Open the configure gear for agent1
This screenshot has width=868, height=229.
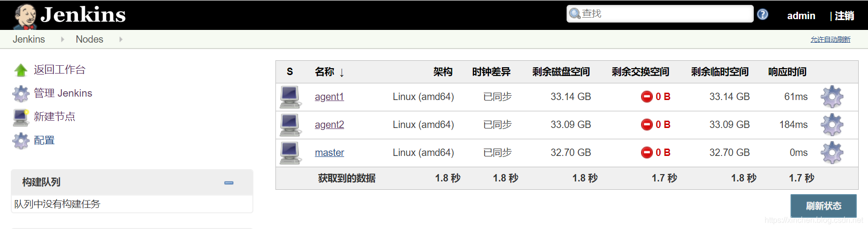coord(831,97)
